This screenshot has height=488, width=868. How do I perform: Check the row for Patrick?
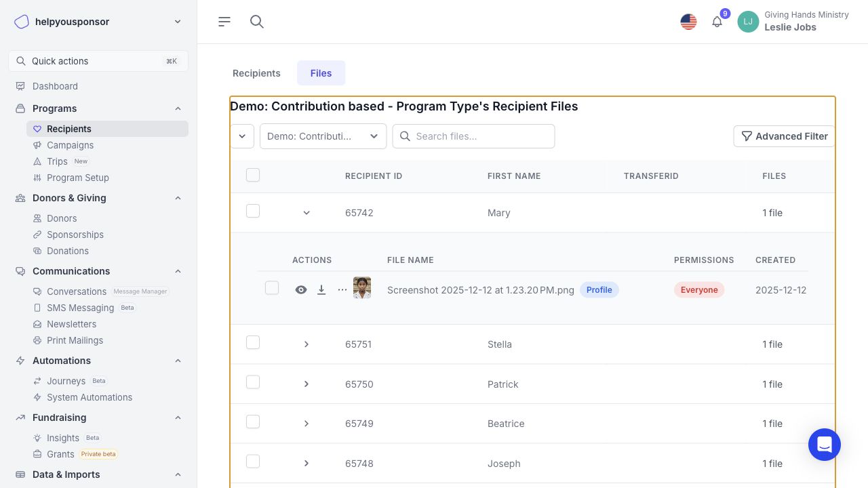[x=253, y=382]
